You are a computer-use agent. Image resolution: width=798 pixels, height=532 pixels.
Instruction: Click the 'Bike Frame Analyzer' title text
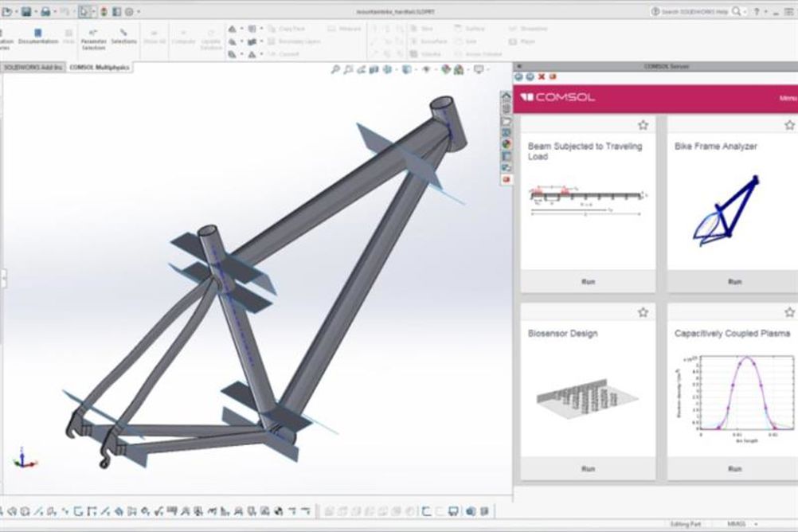click(x=715, y=146)
